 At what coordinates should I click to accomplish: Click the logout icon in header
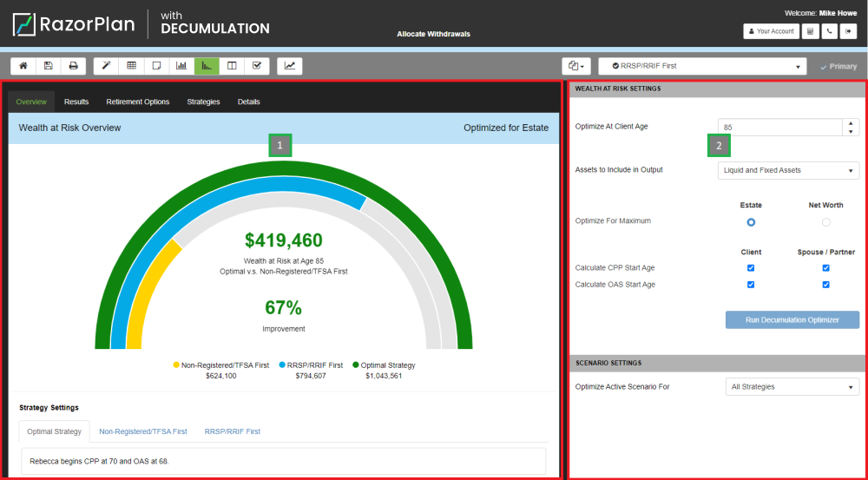pyautogui.click(x=849, y=31)
